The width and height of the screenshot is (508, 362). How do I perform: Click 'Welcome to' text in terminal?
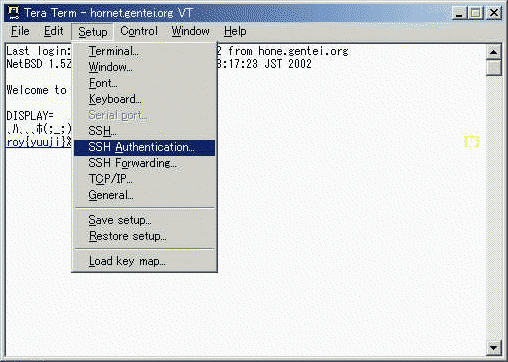[37, 90]
